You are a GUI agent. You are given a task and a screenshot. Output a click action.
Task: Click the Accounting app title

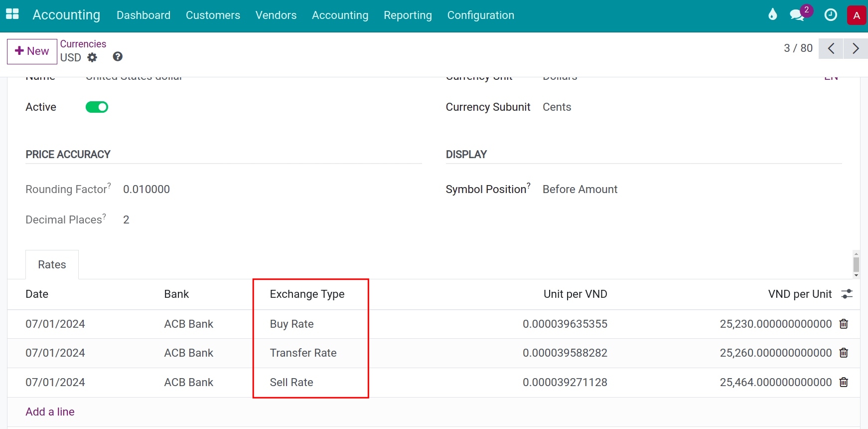click(66, 15)
